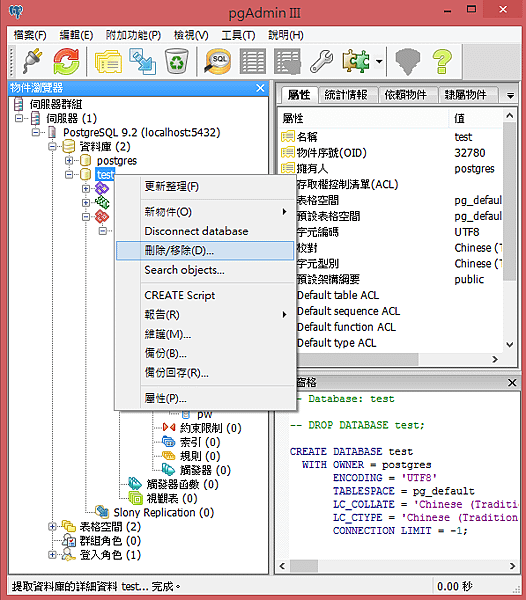Expand the 表格空間 (2) node

(x=52, y=527)
